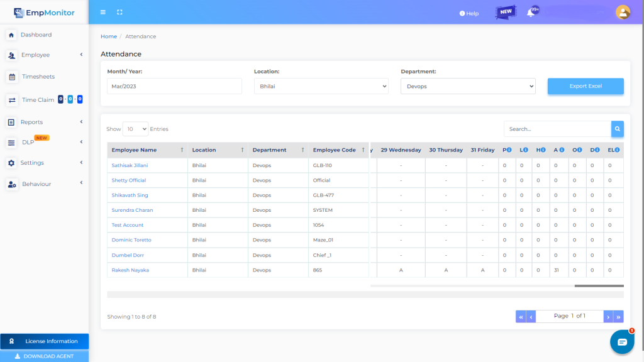644x362 pixels.
Task: Go to the next page
Action: pyautogui.click(x=608, y=317)
